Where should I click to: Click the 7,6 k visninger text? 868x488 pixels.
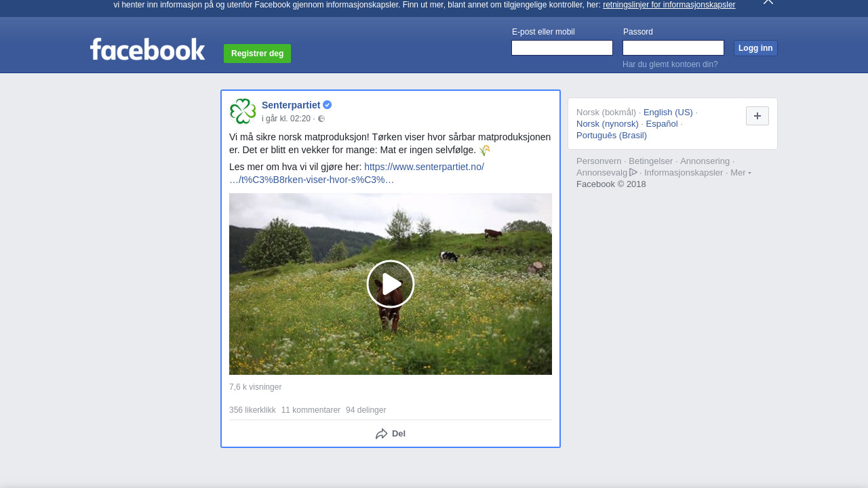[255, 387]
